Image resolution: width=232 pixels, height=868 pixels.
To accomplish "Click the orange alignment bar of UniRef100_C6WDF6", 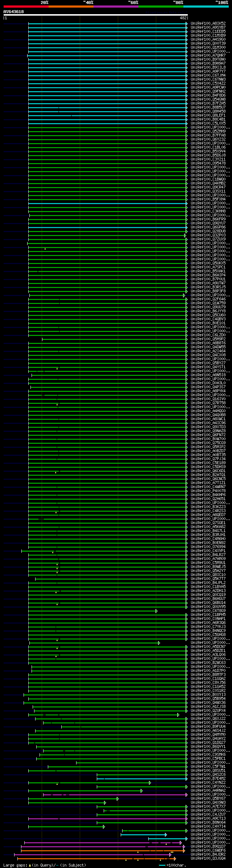I will 103,851.
